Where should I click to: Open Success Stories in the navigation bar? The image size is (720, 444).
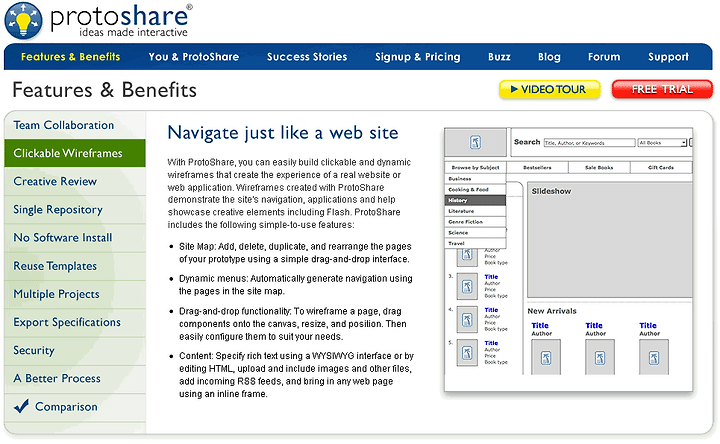(307, 57)
